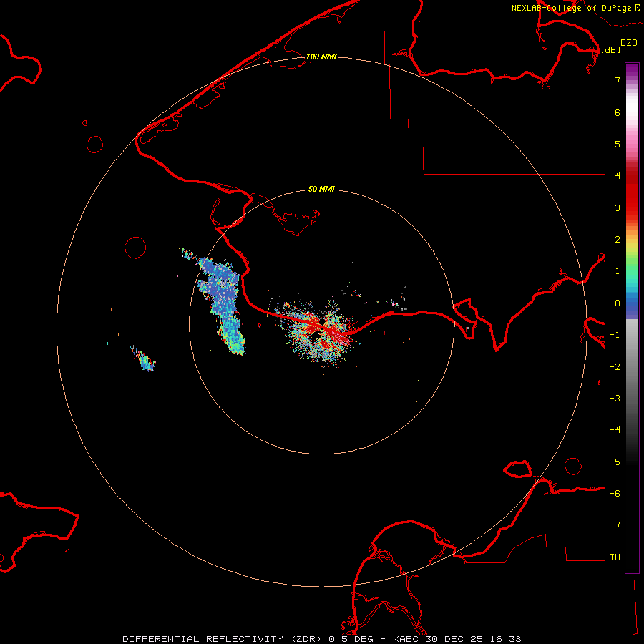The width and height of the screenshot is (644, 644).
Task: Click the 0 dB tick label
Action: 618,303
